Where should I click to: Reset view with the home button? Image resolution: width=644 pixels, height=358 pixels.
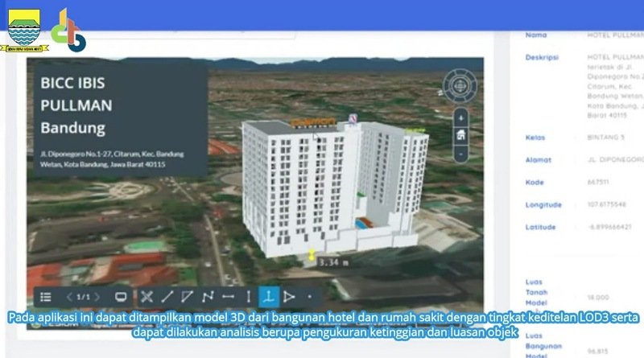click(x=460, y=135)
